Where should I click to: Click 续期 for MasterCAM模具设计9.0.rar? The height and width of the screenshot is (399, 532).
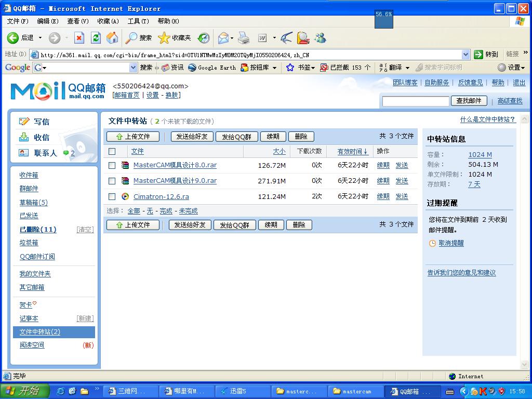pyautogui.click(x=383, y=181)
